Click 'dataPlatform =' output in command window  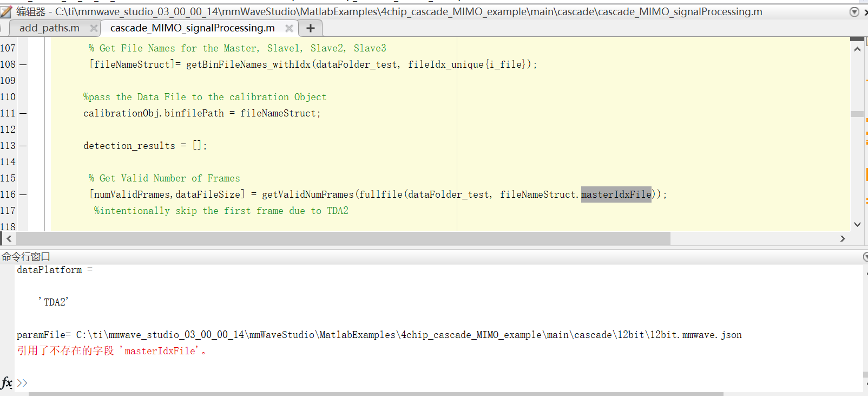click(55, 270)
